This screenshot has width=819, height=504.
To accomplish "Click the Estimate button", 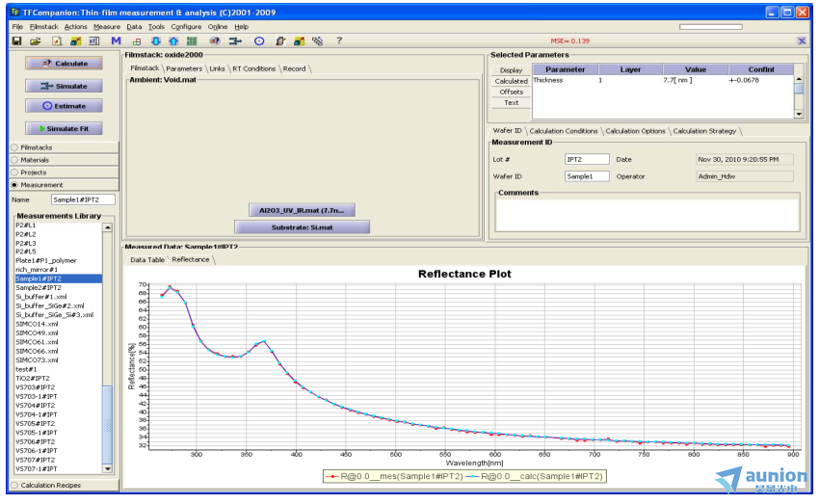I will point(64,106).
